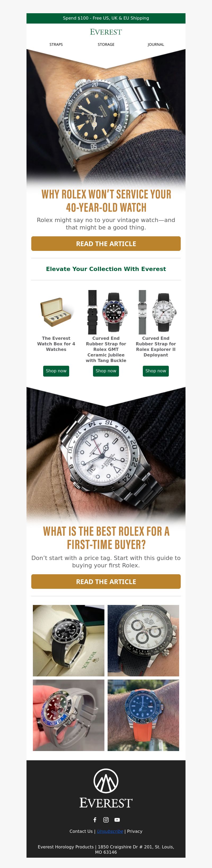Shop now for Explorer II rubber strap
The width and height of the screenshot is (212, 868).
(156, 371)
